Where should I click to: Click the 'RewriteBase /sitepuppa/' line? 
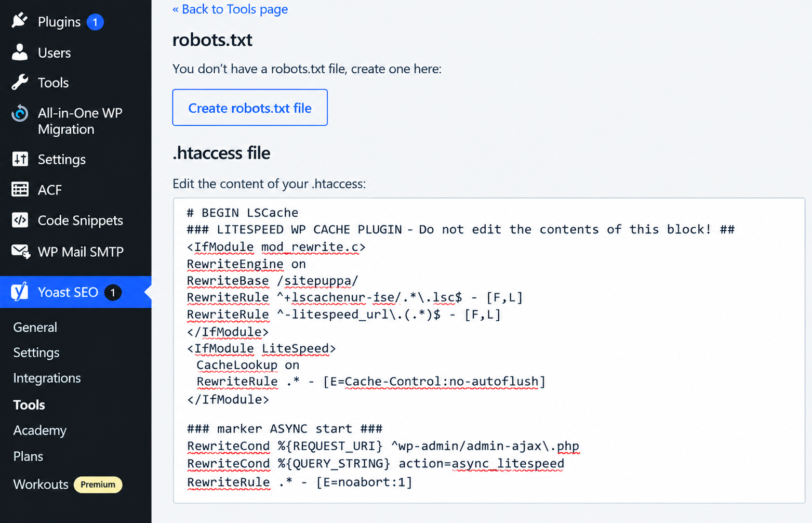point(272,281)
